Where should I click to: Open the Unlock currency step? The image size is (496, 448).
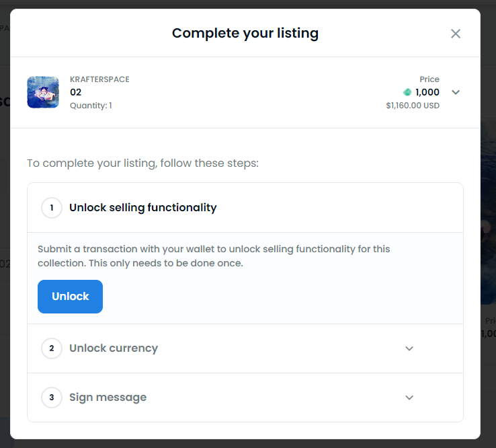tap(114, 348)
